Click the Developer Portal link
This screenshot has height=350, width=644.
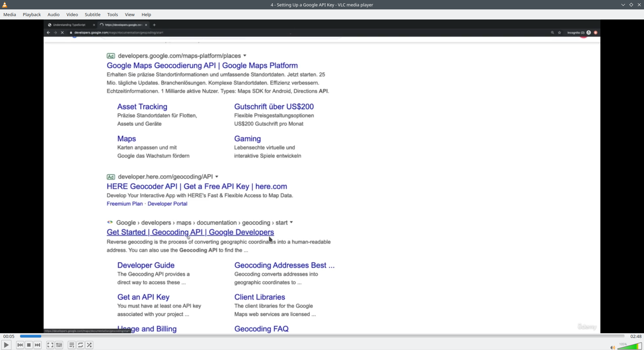point(167,204)
